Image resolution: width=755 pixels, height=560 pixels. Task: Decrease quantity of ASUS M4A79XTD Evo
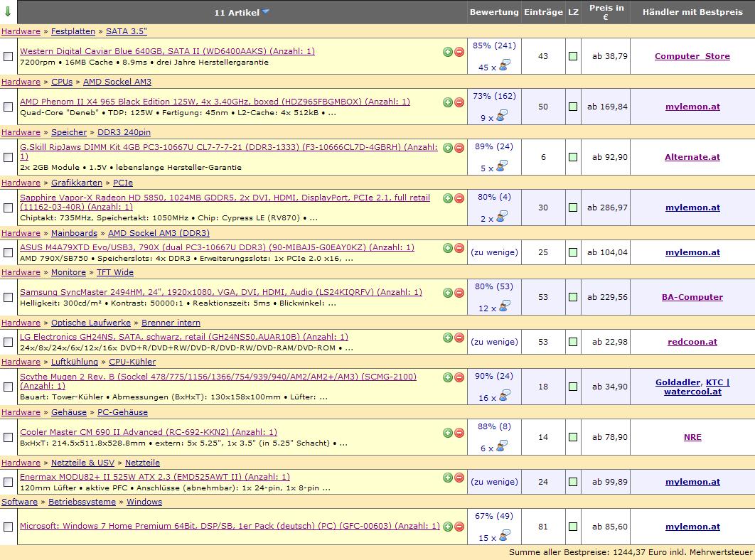[x=459, y=248]
